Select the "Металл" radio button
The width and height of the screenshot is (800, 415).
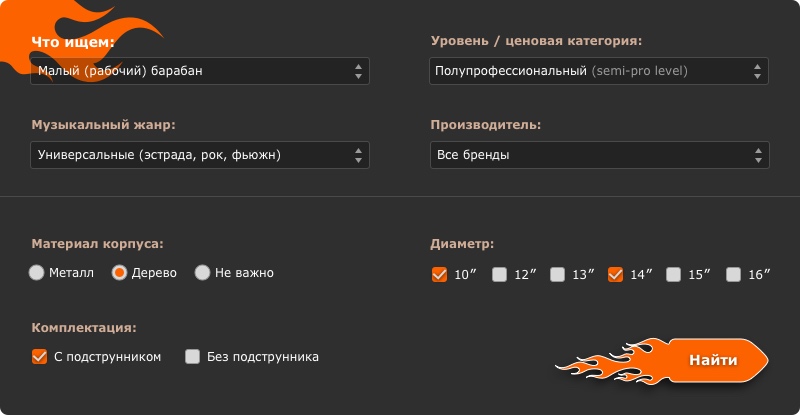pos(38,272)
